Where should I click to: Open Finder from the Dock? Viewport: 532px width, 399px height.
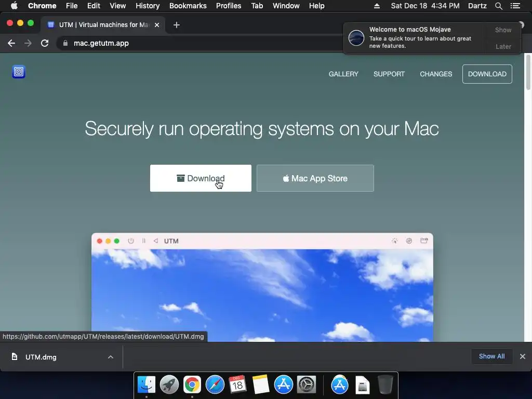click(147, 384)
